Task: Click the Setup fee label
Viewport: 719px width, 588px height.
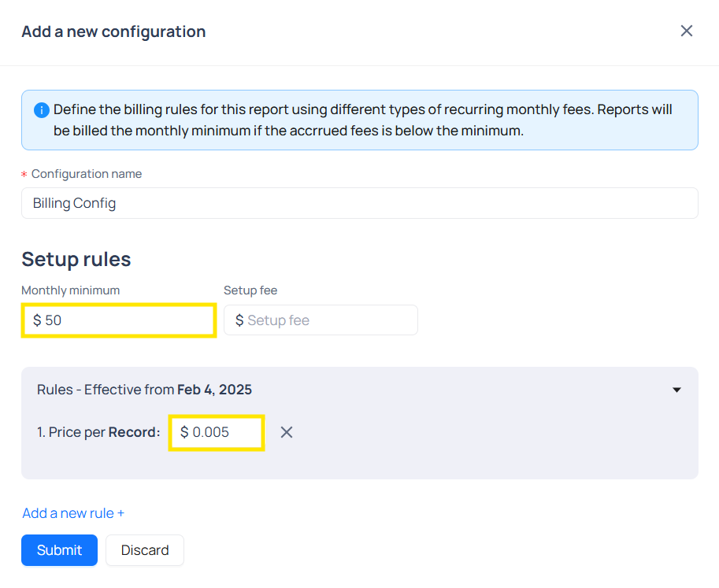Action: coord(250,290)
